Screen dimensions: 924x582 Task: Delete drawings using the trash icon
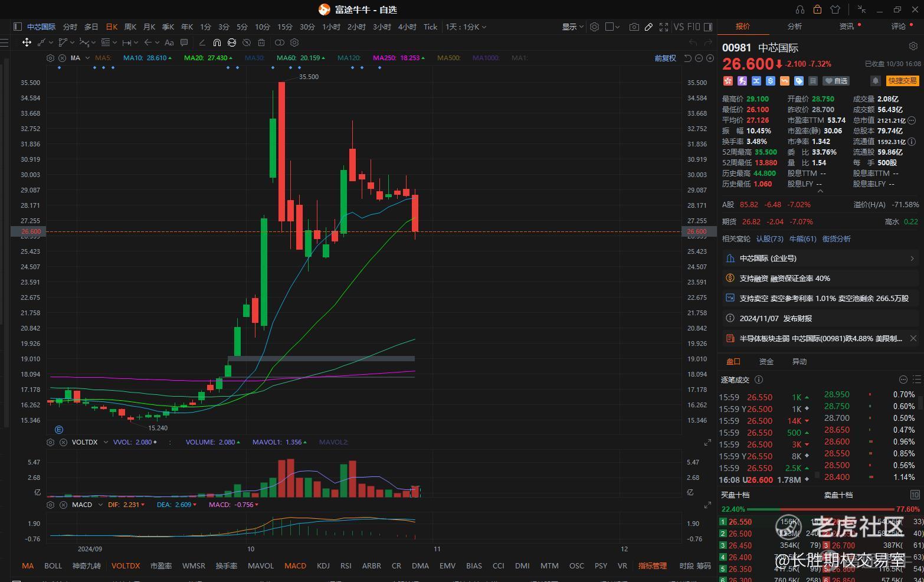261,42
